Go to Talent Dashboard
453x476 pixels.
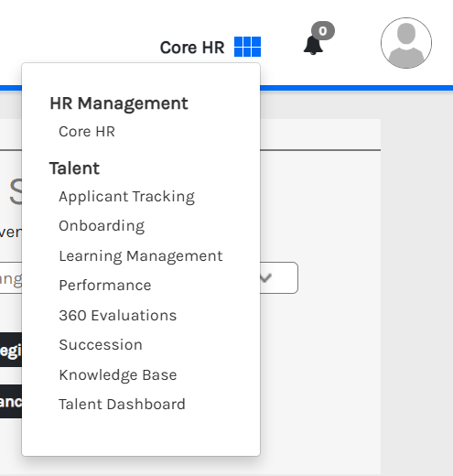[x=122, y=405]
